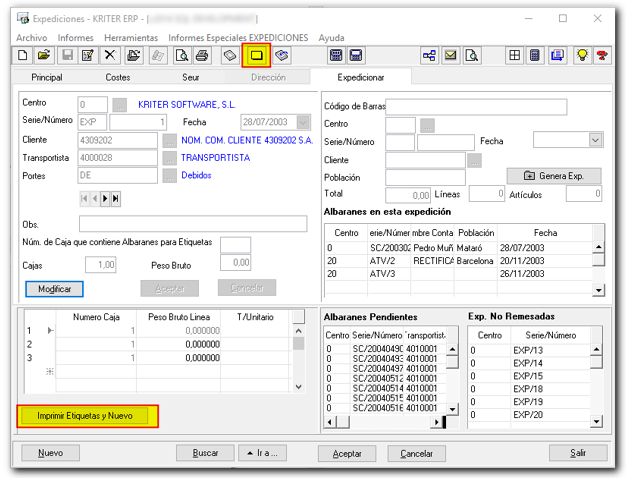The height and width of the screenshot is (478, 626).
Task: Click the document search icon beside envelope
Action: (x=471, y=56)
